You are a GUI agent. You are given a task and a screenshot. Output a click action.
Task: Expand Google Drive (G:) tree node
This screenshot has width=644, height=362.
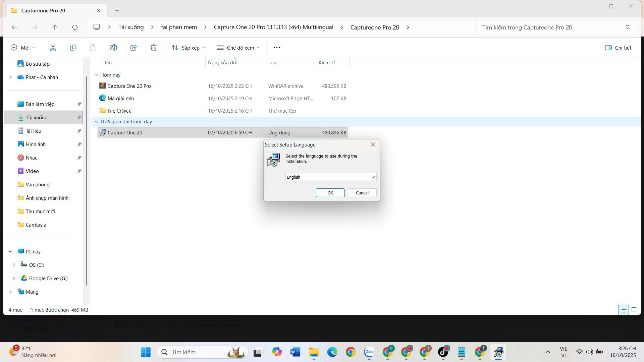14,278
